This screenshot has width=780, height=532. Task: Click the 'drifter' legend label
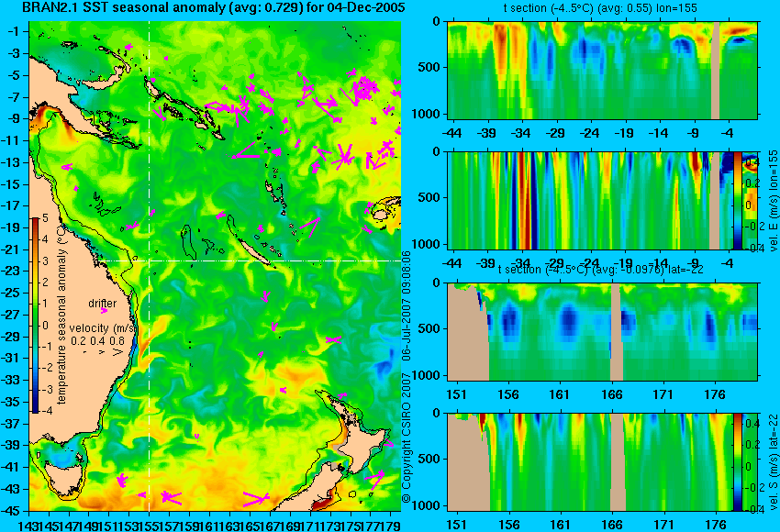(x=103, y=304)
